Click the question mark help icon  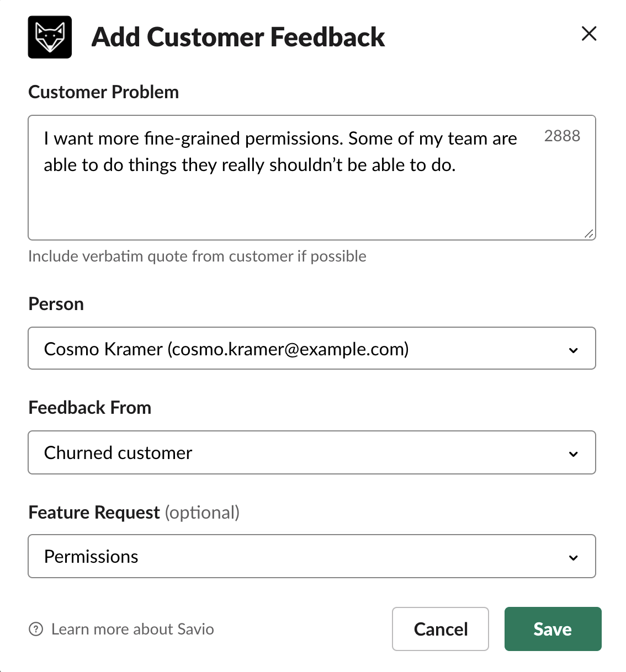click(x=36, y=629)
